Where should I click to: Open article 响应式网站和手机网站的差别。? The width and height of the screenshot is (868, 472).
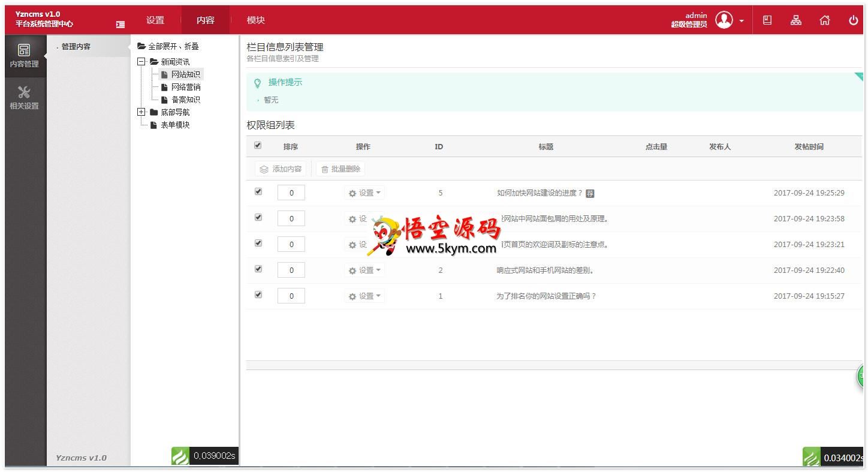pos(545,270)
